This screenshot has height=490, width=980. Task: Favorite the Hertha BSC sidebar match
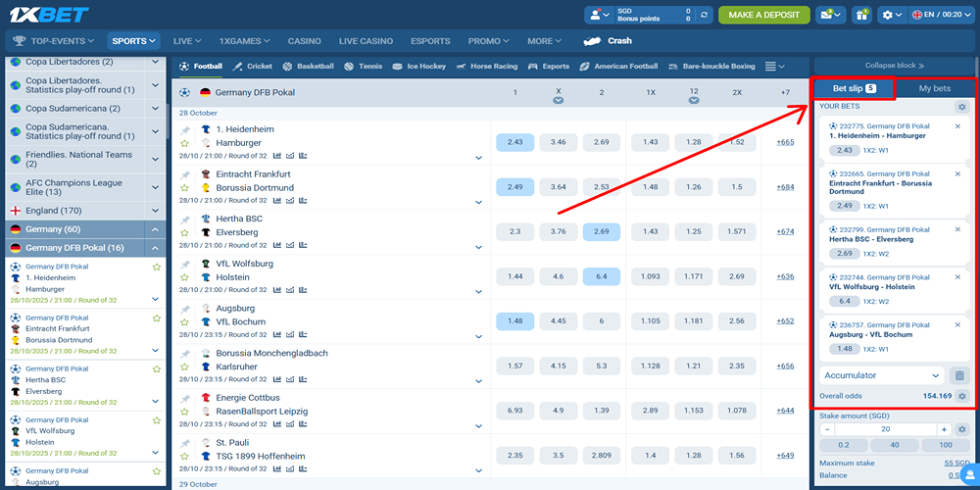coord(156,369)
